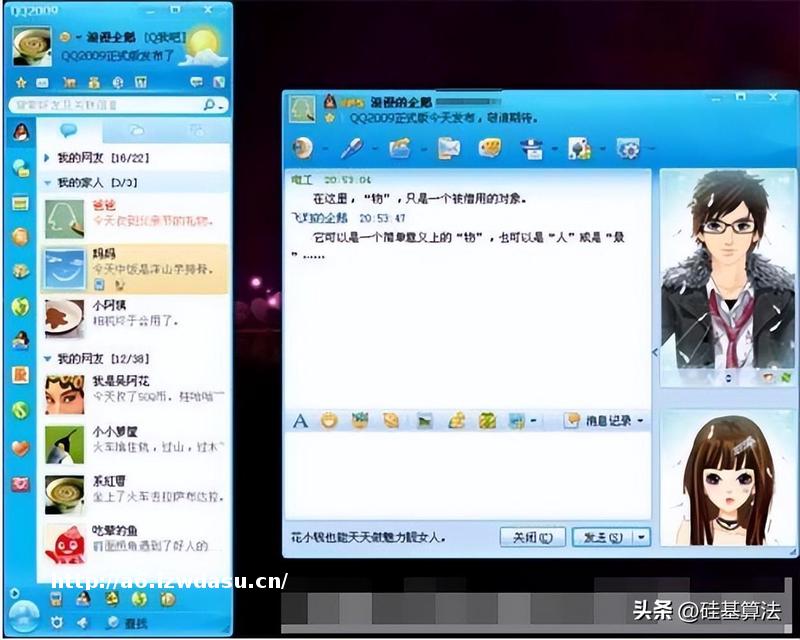Click the font style 'A' icon
Viewport: 800px width, 640px height.
point(299,421)
